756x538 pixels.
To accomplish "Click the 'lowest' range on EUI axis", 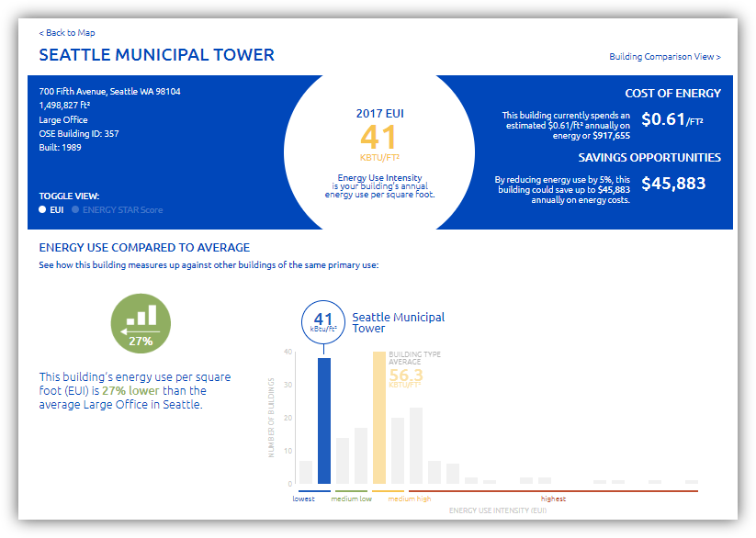I will [304, 499].
